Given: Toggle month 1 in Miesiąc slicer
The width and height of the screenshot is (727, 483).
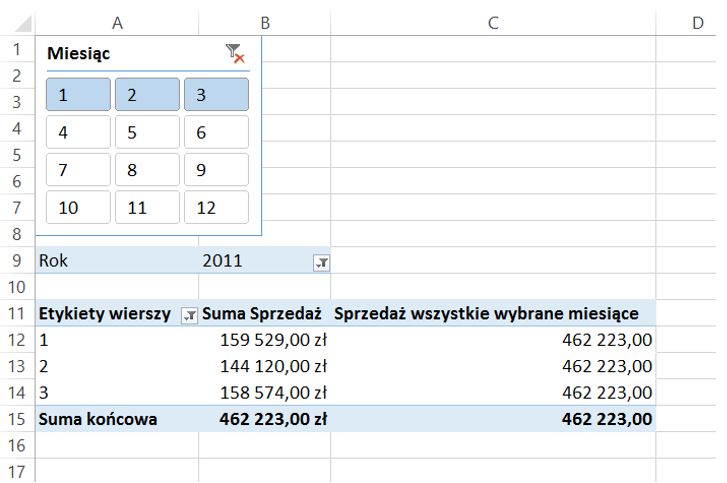Looking at the screenshot, I should [x=78, y=95].
